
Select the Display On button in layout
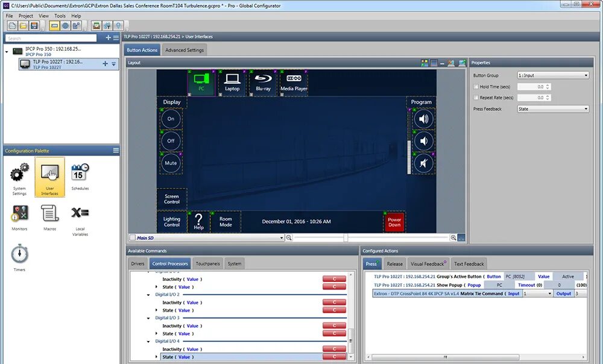coord(171,119)
